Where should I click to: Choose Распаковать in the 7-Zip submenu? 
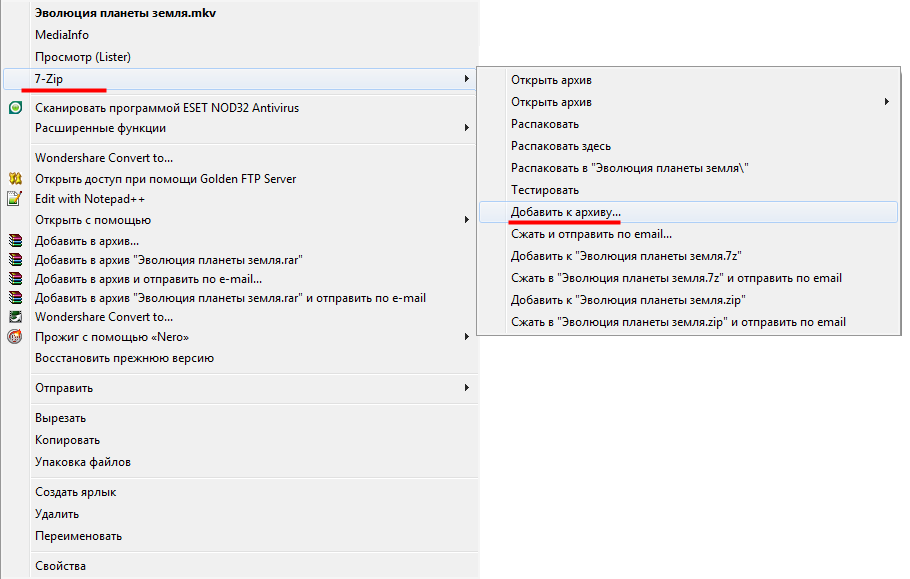coord(545,124)
